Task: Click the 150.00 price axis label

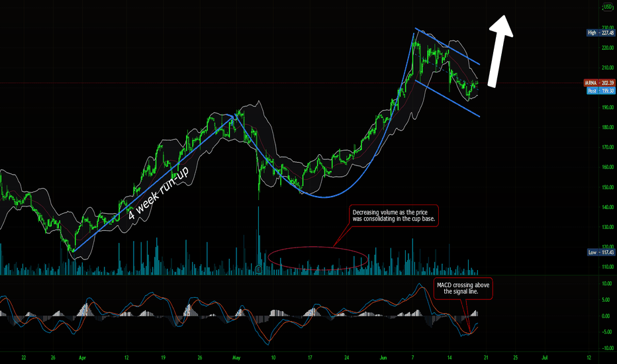Action: point(608,187)
